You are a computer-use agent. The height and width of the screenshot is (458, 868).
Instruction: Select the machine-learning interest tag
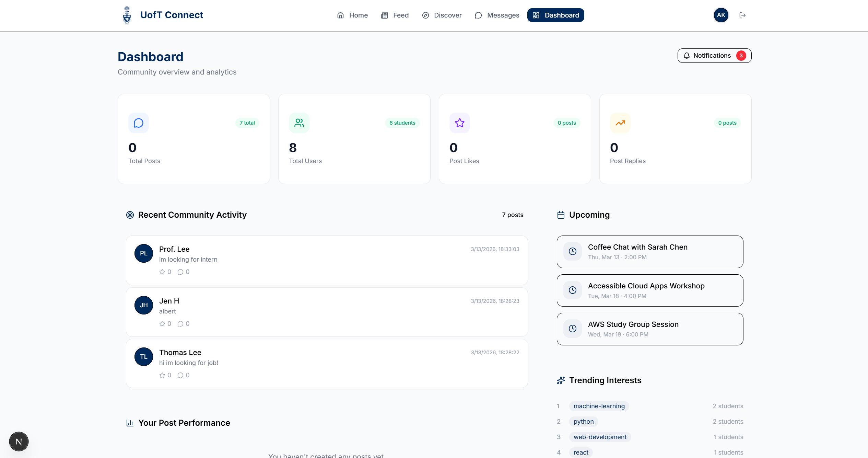pos(599,406)
